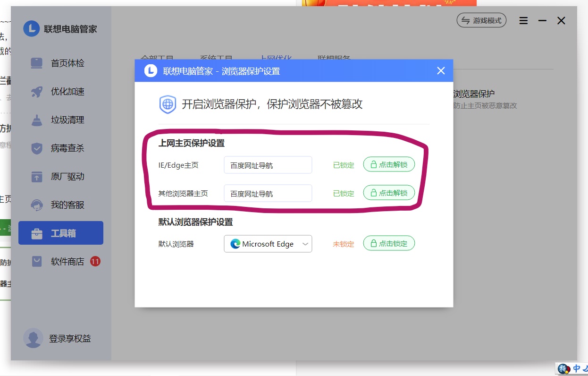Screen dimensions: 588x376
Task: Select the 原厂驱动 sidebar icon
Action: coord(37,177)
